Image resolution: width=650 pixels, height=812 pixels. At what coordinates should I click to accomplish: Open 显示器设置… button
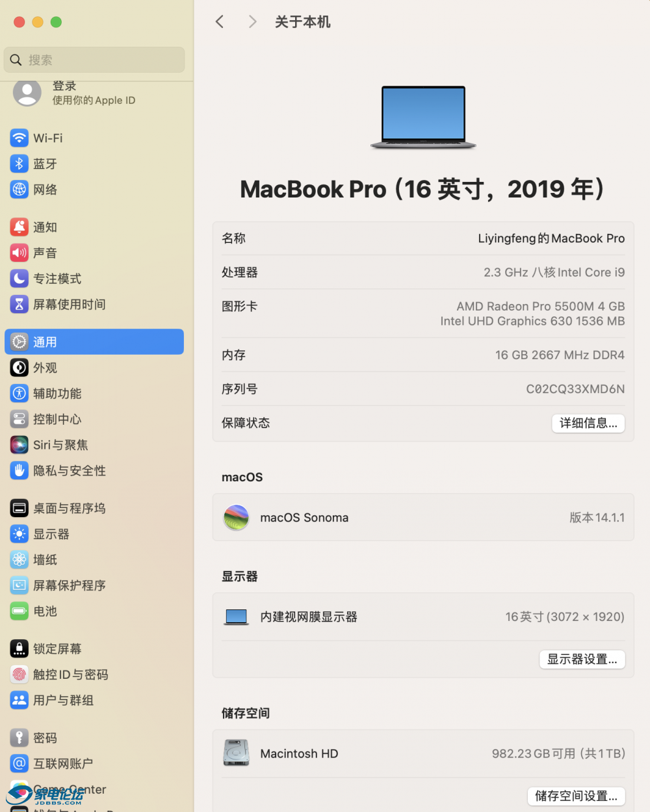(x=582, y=659)
